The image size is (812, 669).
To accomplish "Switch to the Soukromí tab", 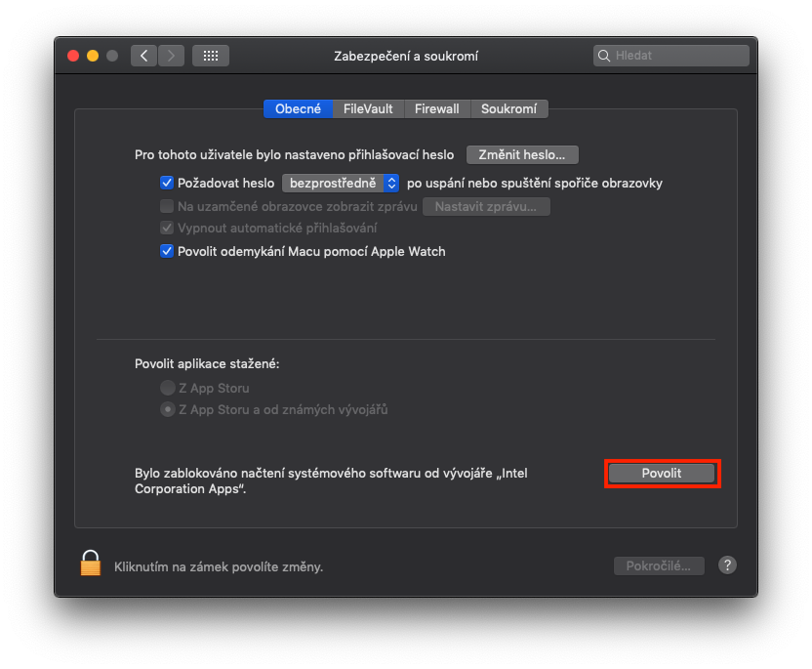I will pyautogui.click(x=508, y=108).
